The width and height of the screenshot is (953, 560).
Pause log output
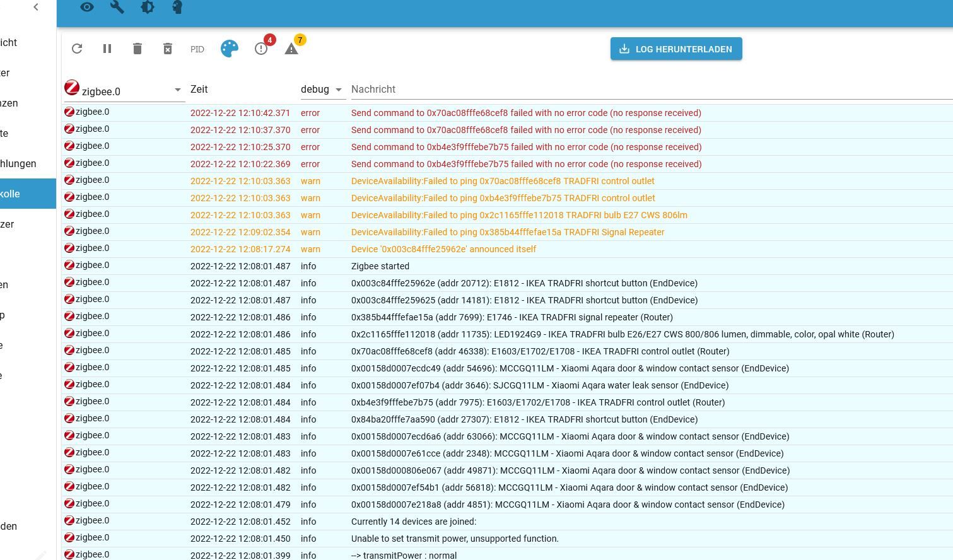(x=107, y=49)
